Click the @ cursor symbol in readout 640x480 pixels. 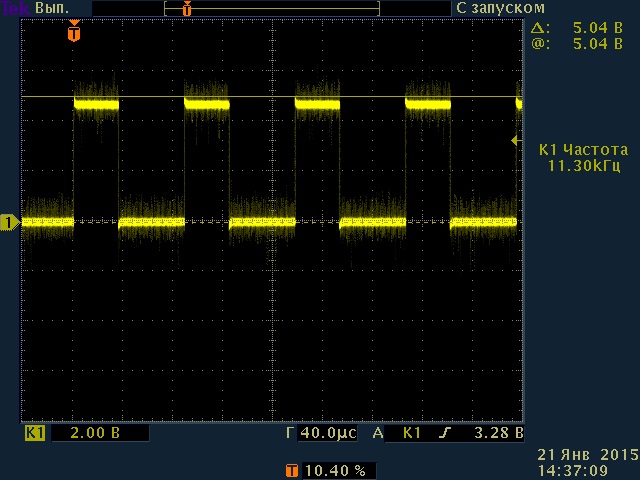tap(540, 44)
